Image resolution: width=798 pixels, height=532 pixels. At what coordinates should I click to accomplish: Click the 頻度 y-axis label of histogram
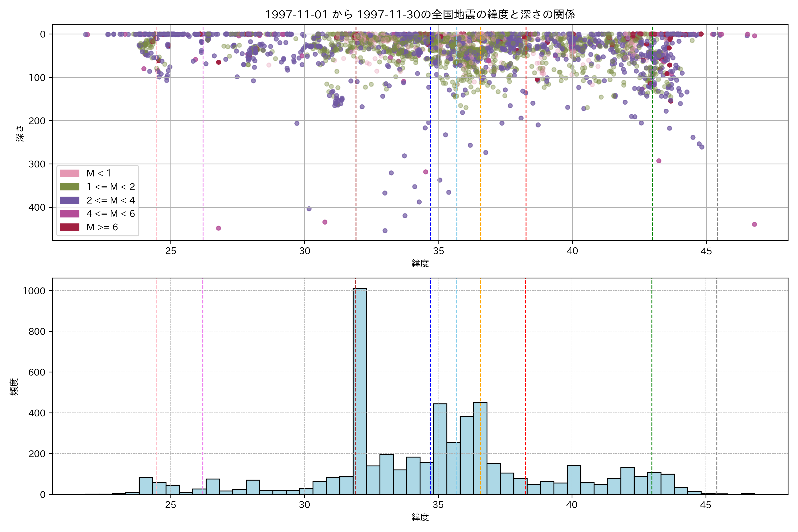tap(14, 387)
